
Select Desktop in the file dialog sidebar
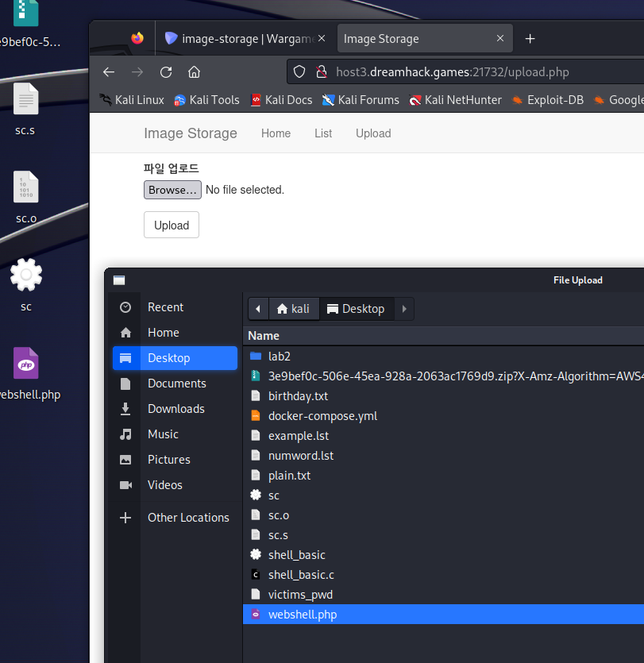click(x=175, y=358)
